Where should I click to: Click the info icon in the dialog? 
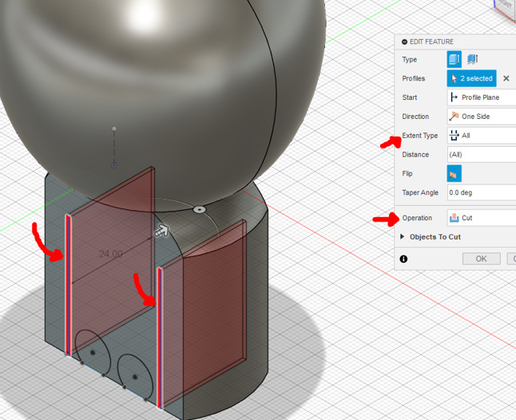pos(403,259)
